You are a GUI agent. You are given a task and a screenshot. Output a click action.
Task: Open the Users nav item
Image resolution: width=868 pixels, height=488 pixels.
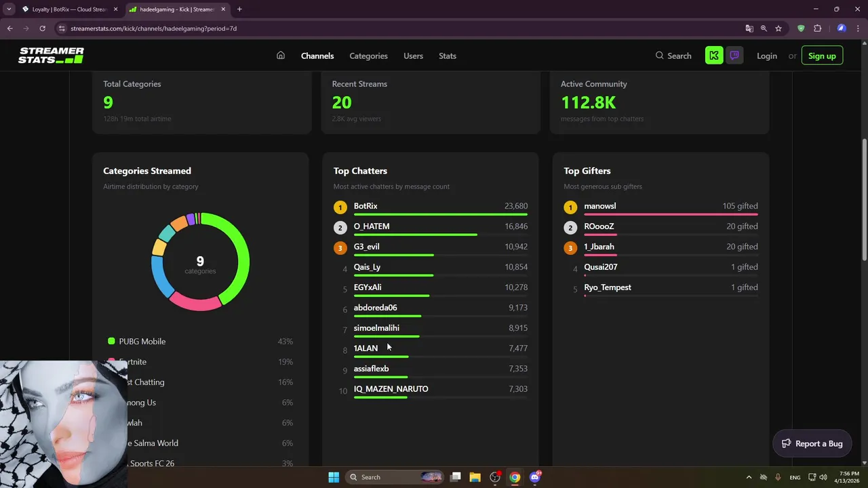pyautogui.click(x=413, y=56)
